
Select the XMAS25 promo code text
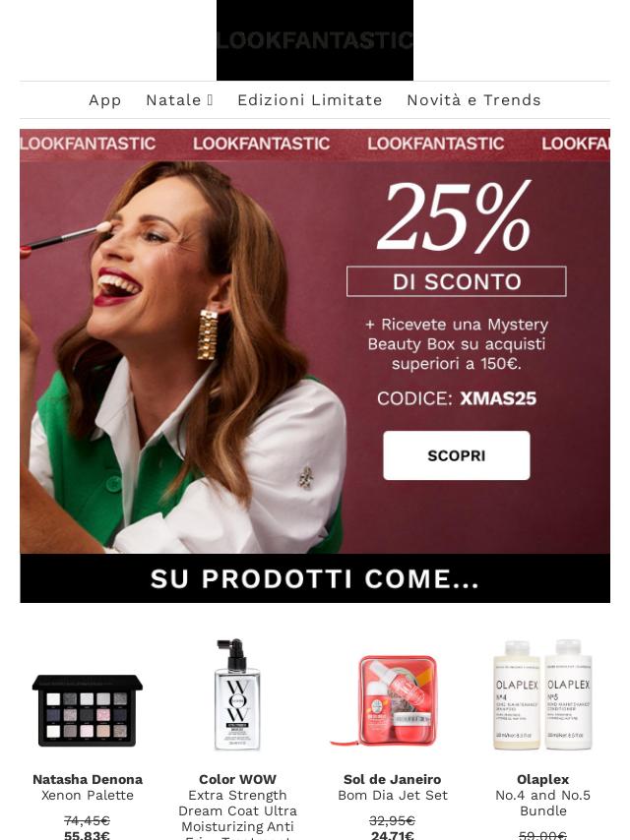pyautogui.click(x=498, y=398)
